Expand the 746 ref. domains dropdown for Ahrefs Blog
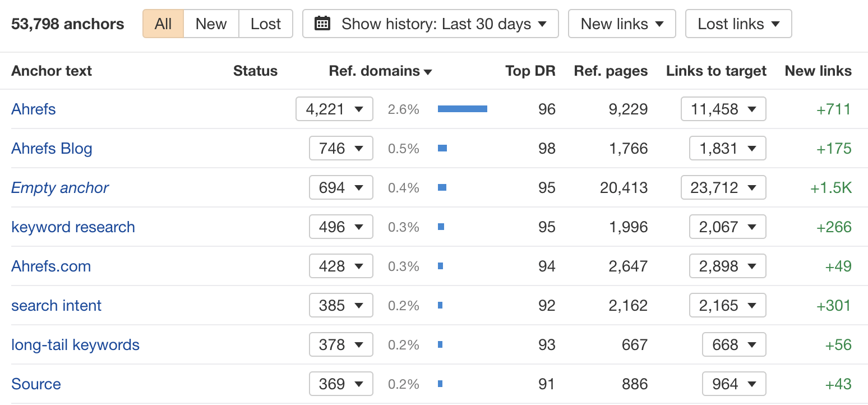 341,148
